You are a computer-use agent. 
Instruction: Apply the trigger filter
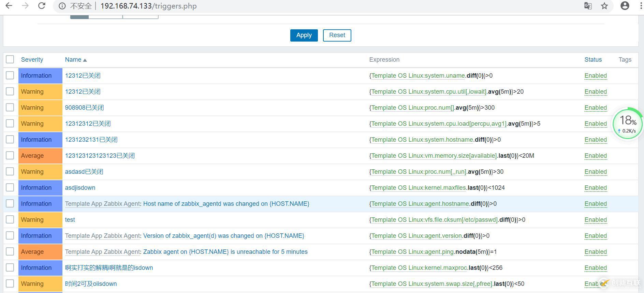tap(304, 35)
